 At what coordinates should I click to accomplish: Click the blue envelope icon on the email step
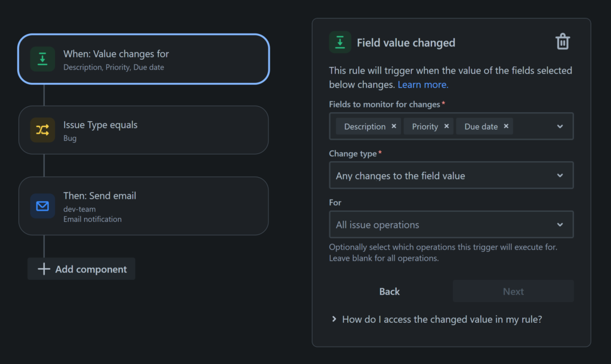42,206
